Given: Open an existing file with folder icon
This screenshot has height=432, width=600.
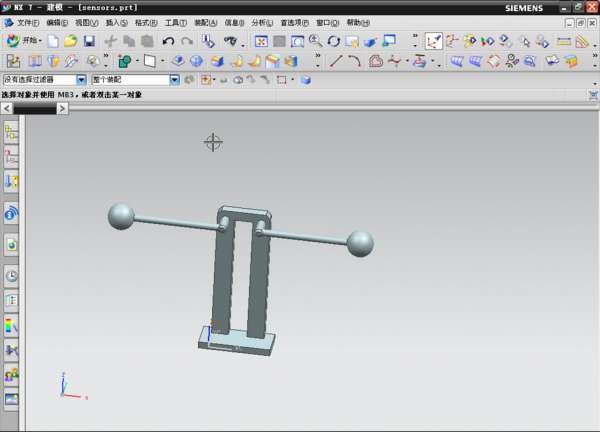Looking at the screenshot, I should [x=71, y=41].
